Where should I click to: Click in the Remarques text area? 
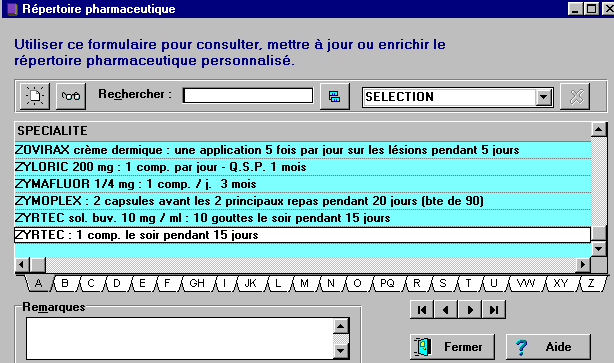[x=180, y=339]
